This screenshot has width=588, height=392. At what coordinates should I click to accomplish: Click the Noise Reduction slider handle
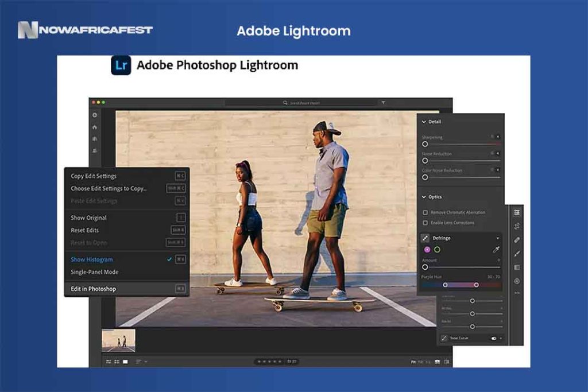tap(425, 160)
